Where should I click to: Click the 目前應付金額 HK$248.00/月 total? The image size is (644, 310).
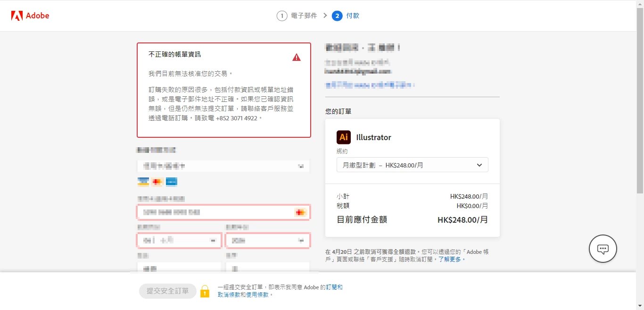pos(413,220)
